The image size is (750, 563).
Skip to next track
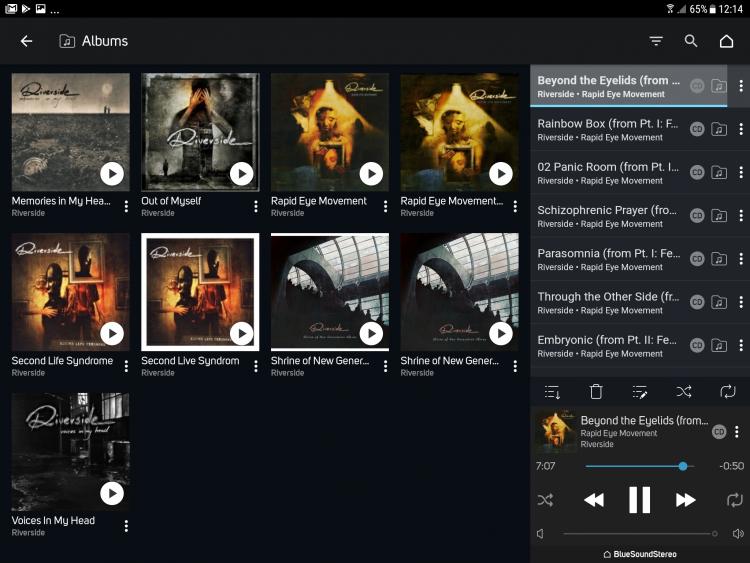pos(685,500)
